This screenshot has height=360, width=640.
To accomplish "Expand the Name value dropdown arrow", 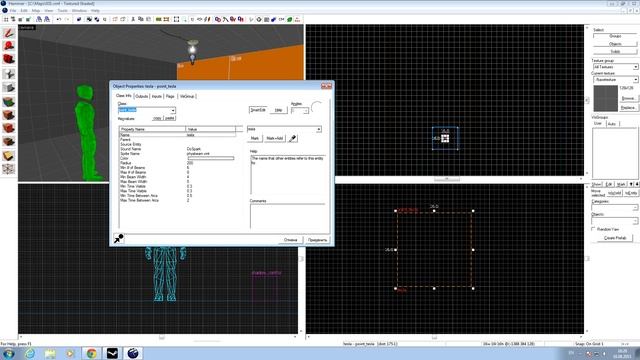I will [319, 129].
